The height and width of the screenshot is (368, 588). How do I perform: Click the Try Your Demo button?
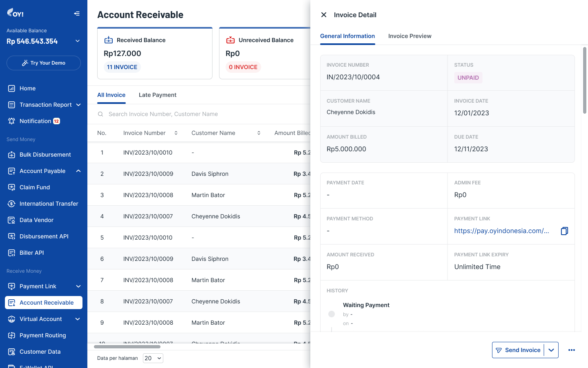click(44, 63)
